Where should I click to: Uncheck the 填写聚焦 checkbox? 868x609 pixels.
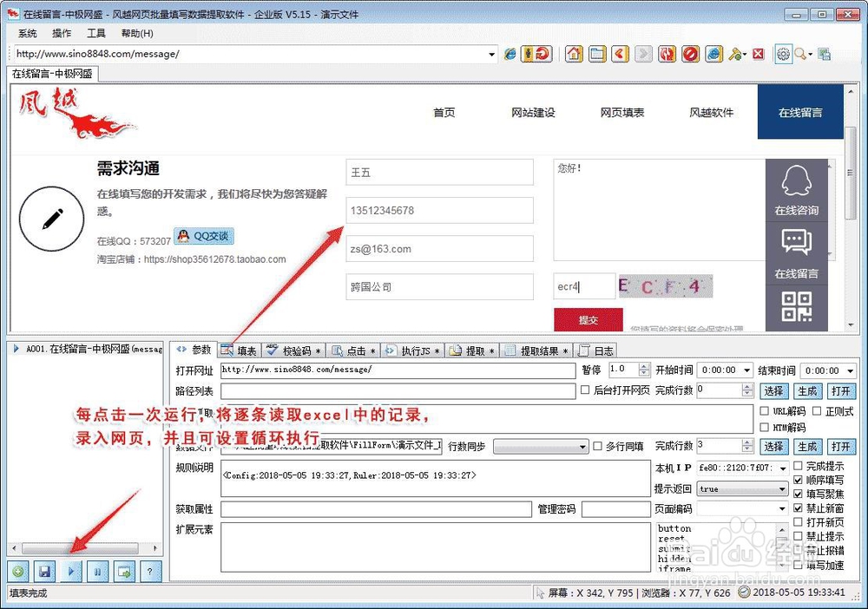(x=798, y=494)
